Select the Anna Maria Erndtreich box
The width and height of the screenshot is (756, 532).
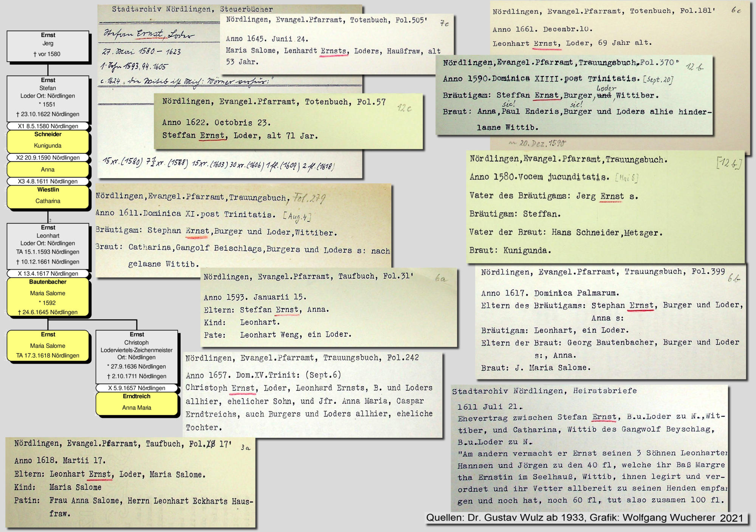coord(137,403)
